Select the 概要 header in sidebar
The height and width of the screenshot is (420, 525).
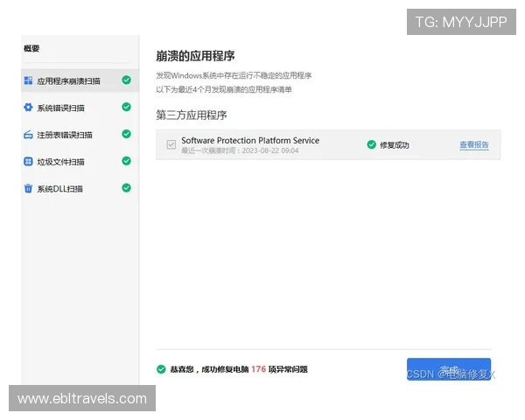click(x=31, y=49)
